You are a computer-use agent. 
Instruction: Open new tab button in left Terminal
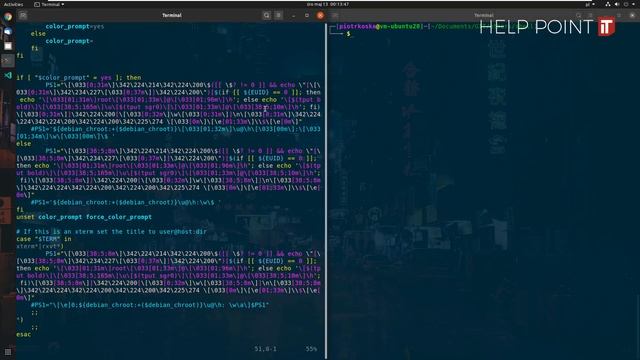tap(23, 15)
